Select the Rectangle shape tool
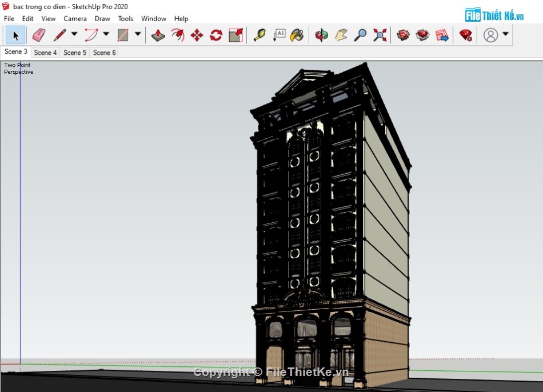The width and height of the screenshot is (543, 392). coord(123,35)
